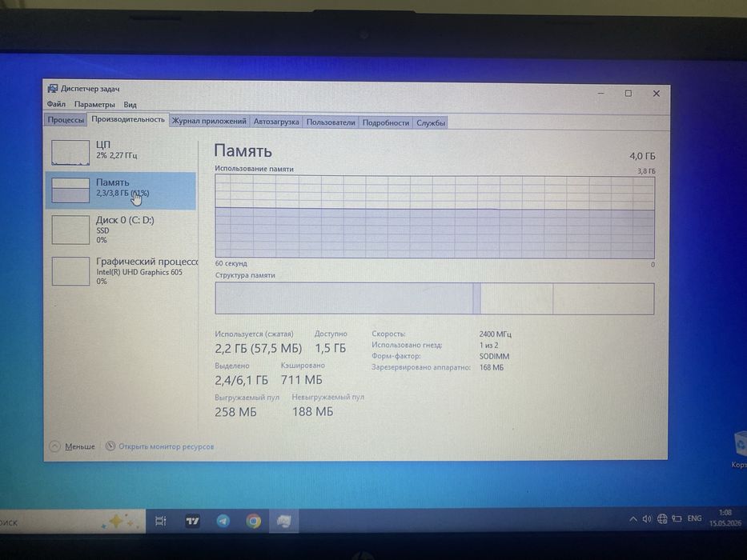Open the network globe tray icon
Screen dimensions: 747x560
click(661, 518)
